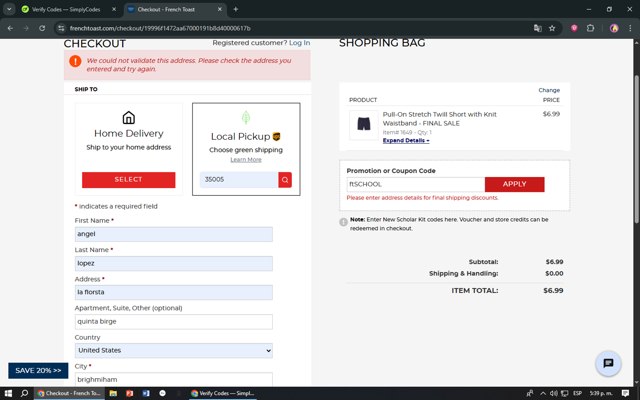Viewport: 640px width, 400px height.
Task: Open the Extensions puzzle icon
Action: click(590, 28)
